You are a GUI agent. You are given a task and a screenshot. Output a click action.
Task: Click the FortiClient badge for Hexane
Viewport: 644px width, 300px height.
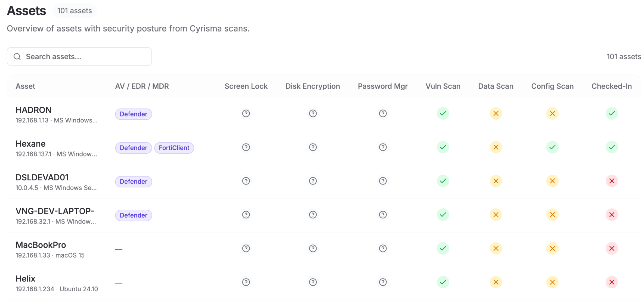pyautogui.click(x=174, y=148)
